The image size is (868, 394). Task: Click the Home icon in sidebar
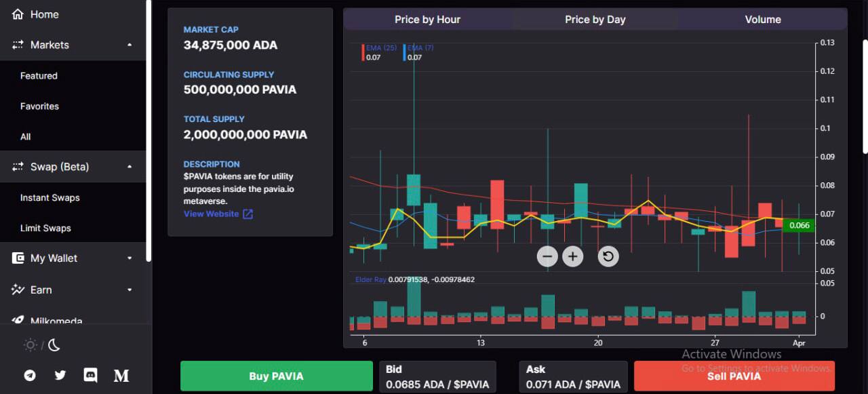pos(18,14)
